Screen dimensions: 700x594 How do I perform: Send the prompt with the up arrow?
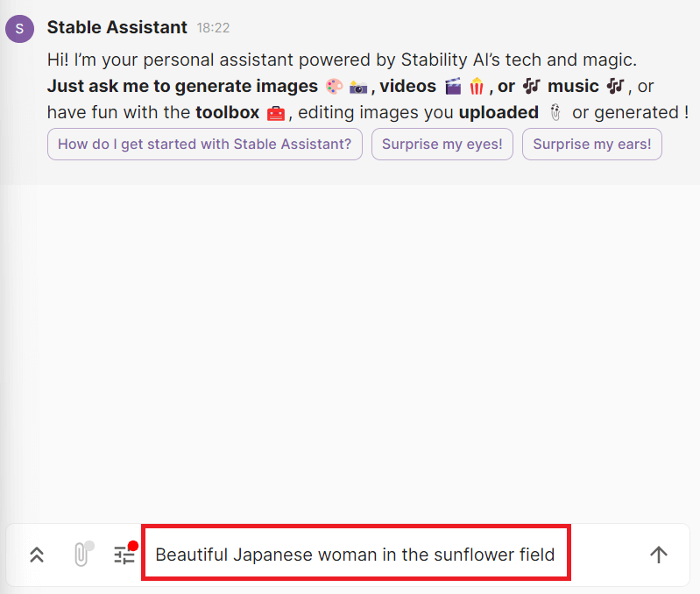click(x=659, y=555)
